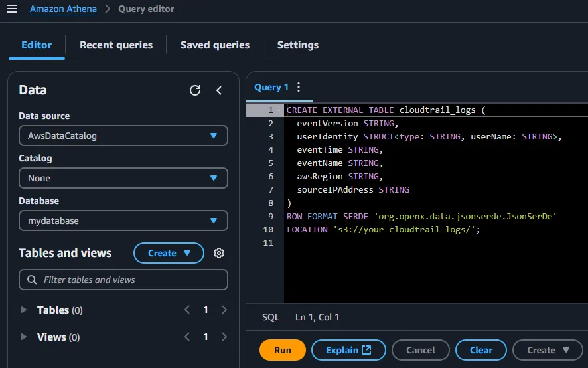This screenshot has width=588, height=368.
Task: Go to next Tables page
Action: point(224,310)
